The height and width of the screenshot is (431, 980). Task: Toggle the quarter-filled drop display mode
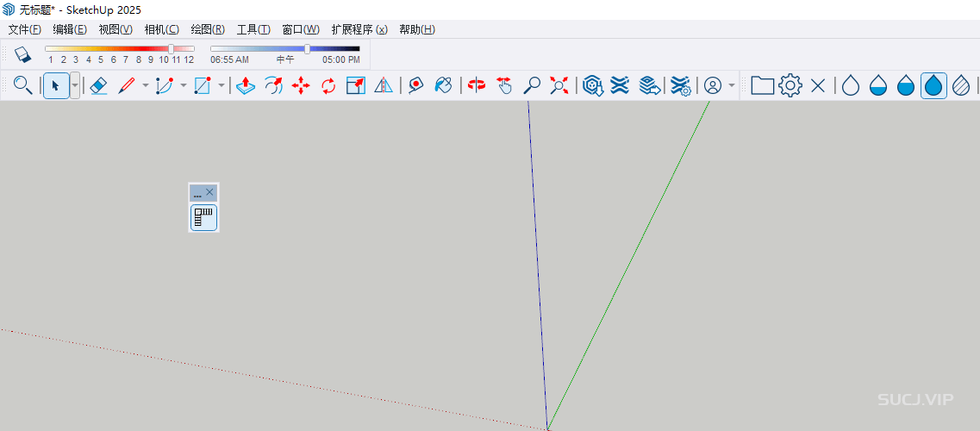tap(878, 85)
